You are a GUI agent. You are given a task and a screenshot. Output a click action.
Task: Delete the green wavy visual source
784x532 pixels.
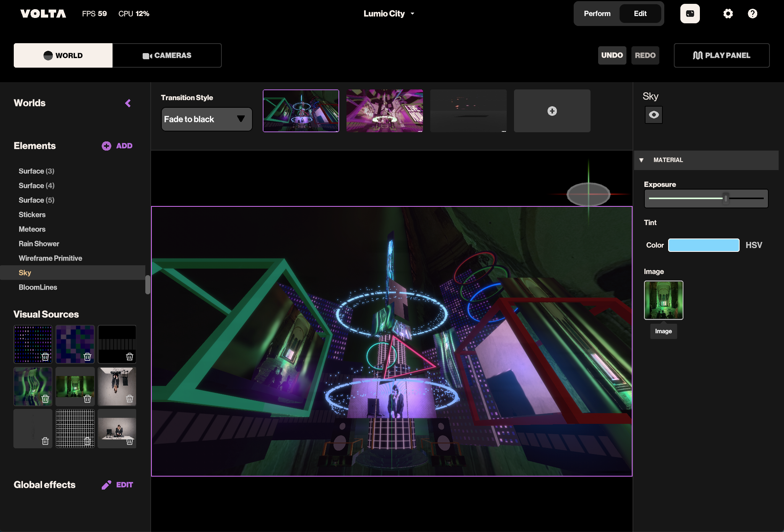45,399
